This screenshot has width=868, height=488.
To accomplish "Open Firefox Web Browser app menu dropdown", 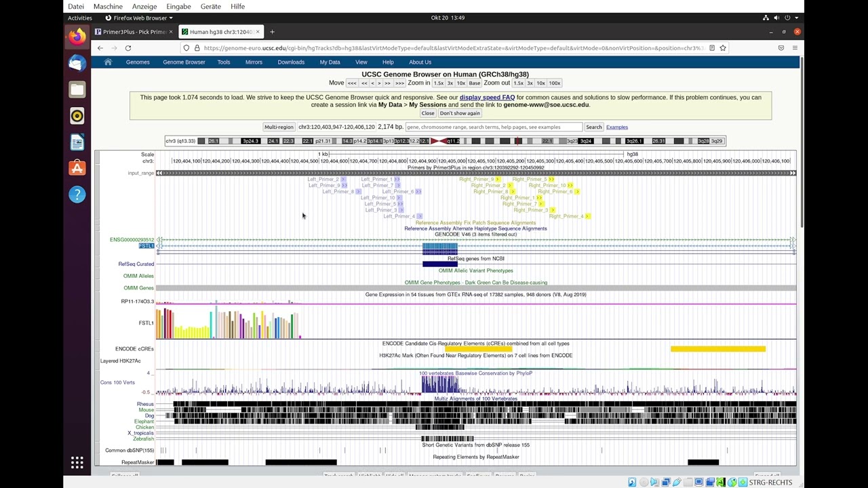I will point(138,18).
